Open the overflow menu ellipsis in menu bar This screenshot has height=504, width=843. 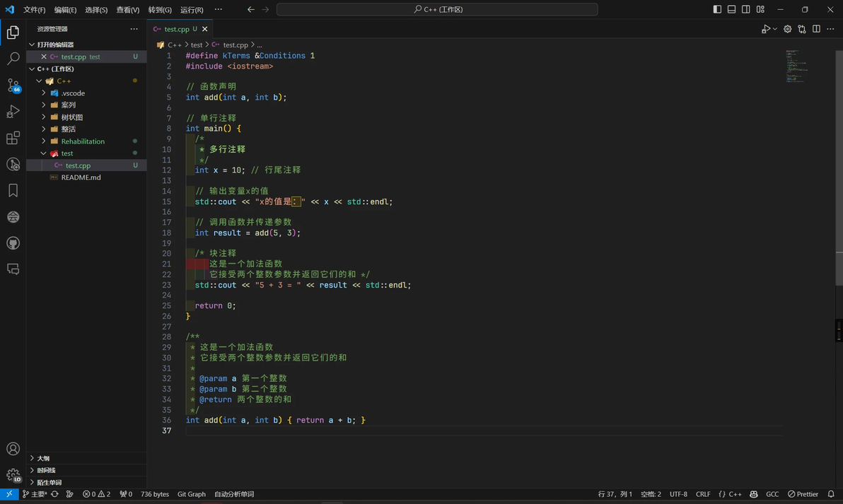tap(218, 9)
